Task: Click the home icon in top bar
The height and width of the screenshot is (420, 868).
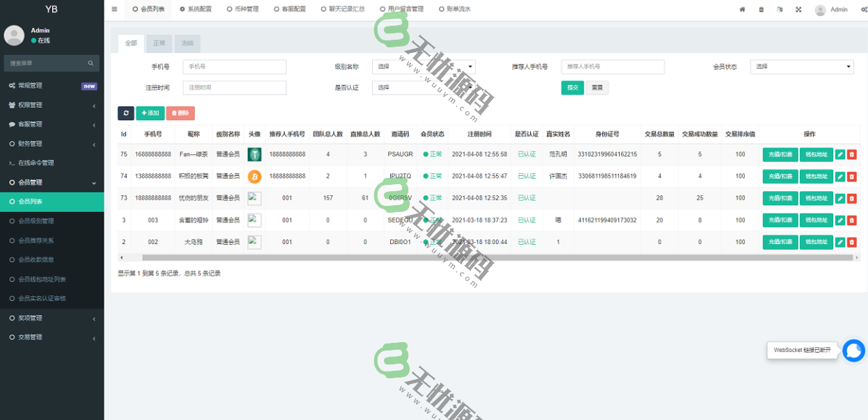Action: pyautogui.click(x=742, y=10)
